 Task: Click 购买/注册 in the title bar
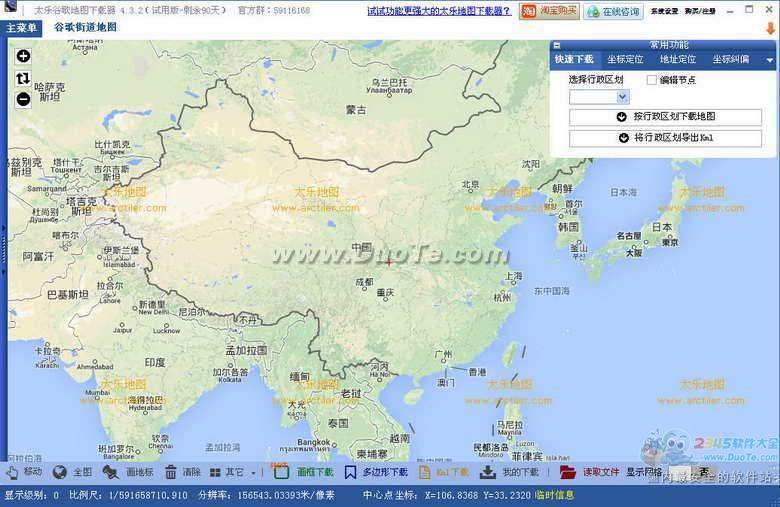click(x=700, y=11)
